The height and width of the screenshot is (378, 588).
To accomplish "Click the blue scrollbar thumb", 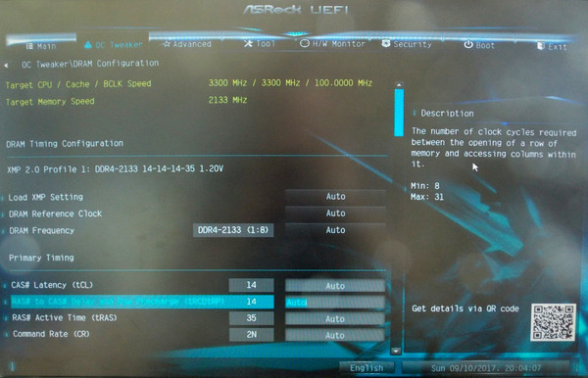I will pos(399,113).
